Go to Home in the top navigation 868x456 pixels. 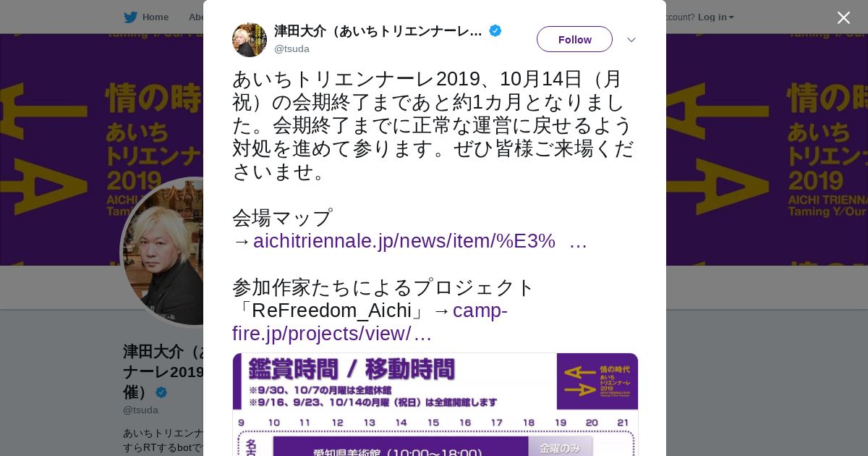[x=155, y=17]
